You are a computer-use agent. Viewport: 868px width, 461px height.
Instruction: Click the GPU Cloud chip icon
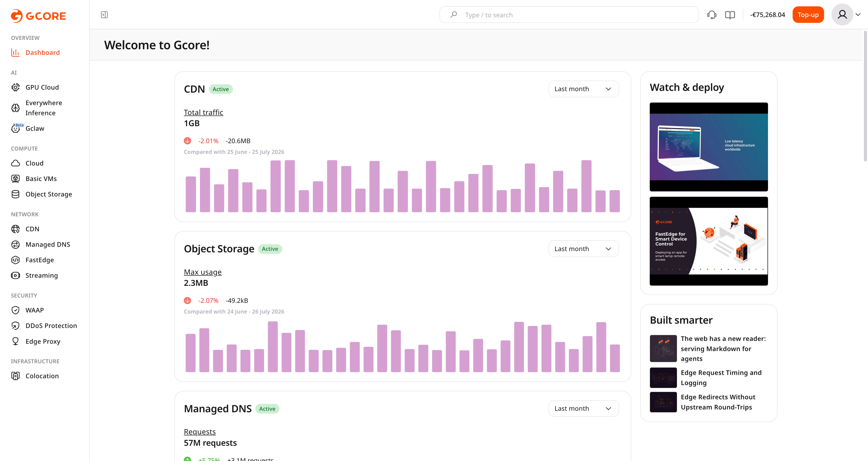pos(15,87)
